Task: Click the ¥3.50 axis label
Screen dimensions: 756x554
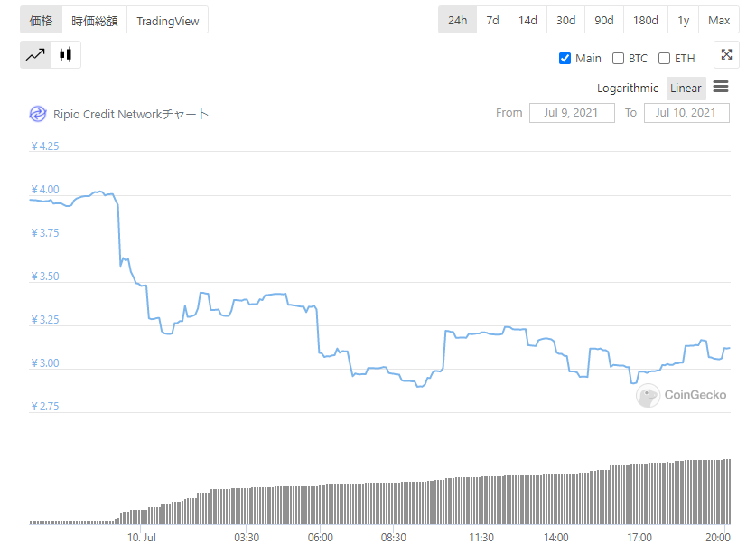Action: (45, 277)
